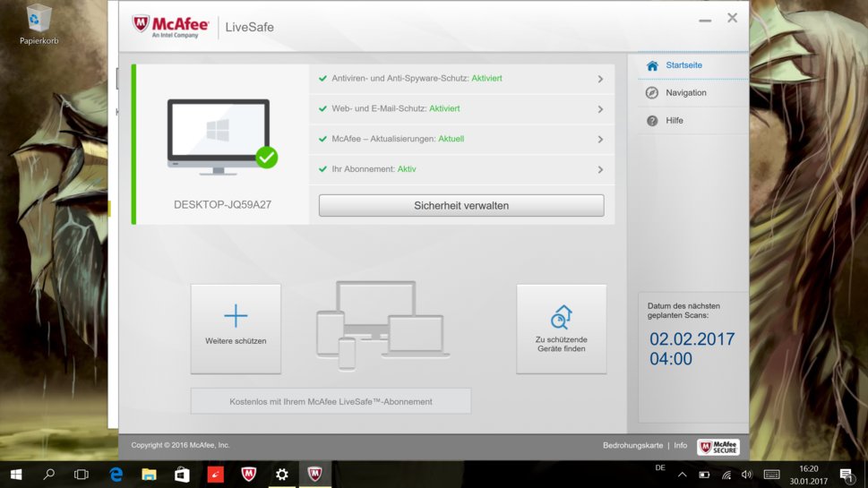Expand Ihr Abonnement row
Screen dimensions: 868x488
pos(600,169)
